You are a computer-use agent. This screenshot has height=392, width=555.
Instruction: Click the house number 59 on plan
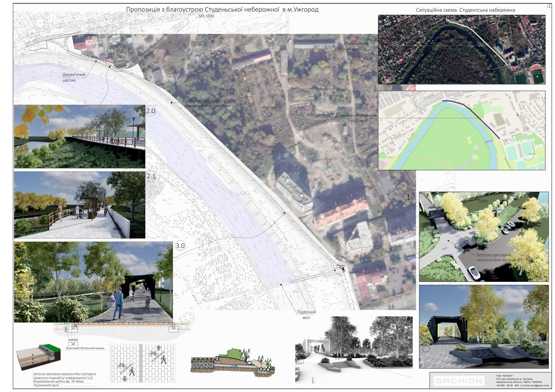click(110, 51)
